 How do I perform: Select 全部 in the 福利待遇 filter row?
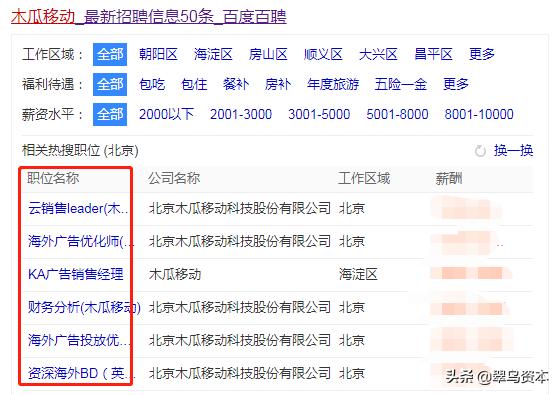pyautogui.click(x=110, y=84)
